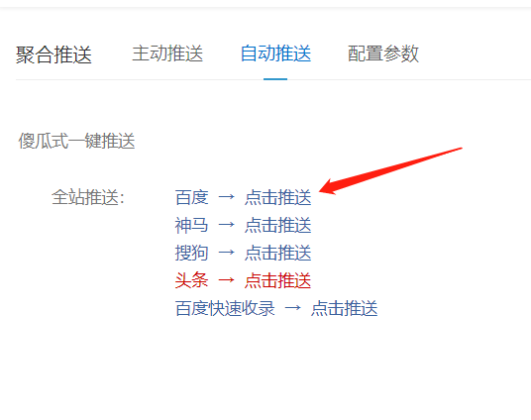Push the site to 搜狗 via 点击推送
The image size is (531, 420).
[277, 253]
